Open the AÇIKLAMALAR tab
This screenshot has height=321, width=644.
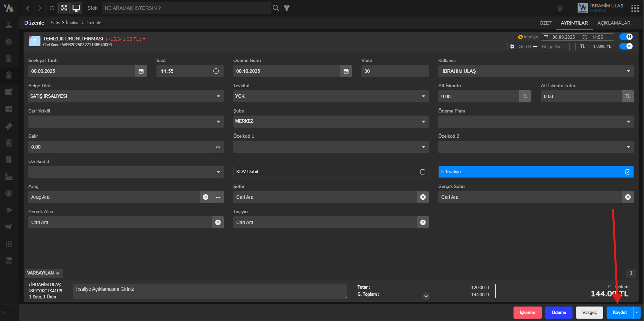(x=614, y=23)
